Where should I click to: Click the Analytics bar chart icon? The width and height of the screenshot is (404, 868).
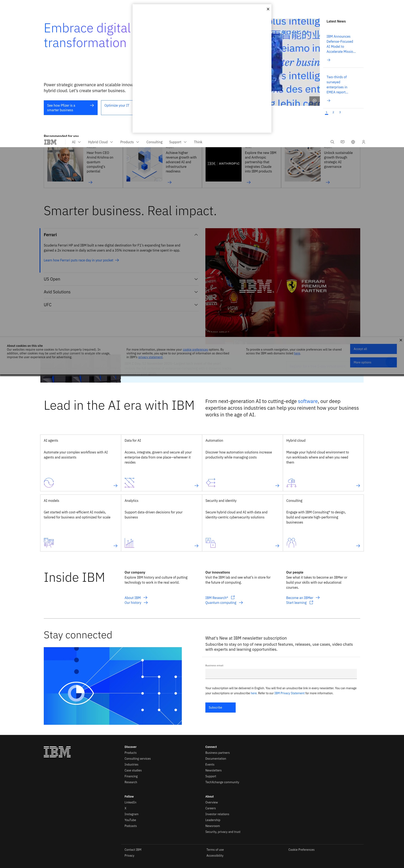pos(129,542)
